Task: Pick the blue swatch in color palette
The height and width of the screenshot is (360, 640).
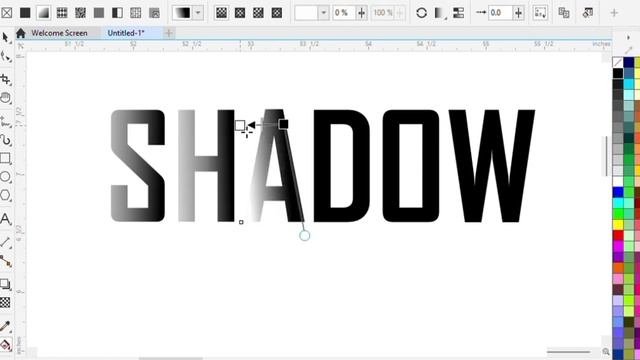Action: click(618, 192)
